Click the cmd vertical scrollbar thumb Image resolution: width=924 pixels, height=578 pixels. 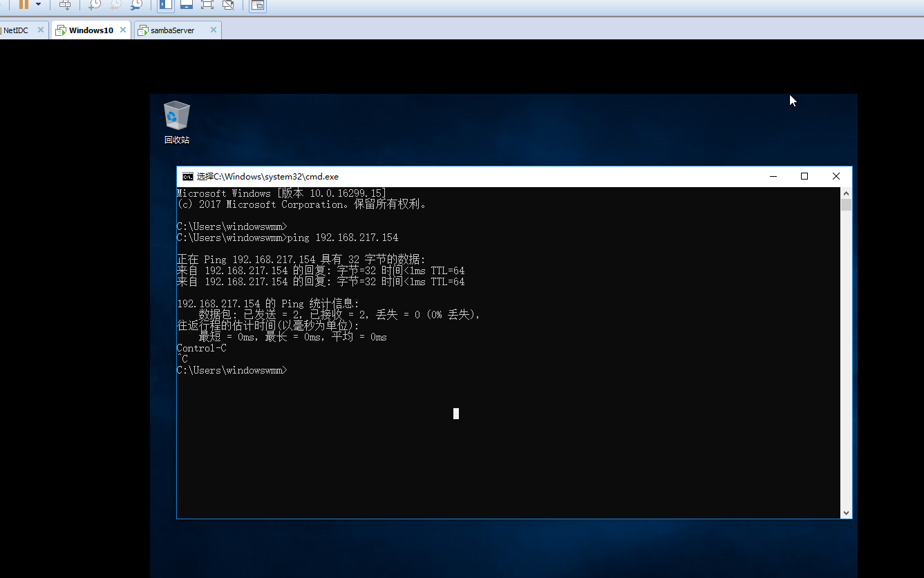[846, 205]
